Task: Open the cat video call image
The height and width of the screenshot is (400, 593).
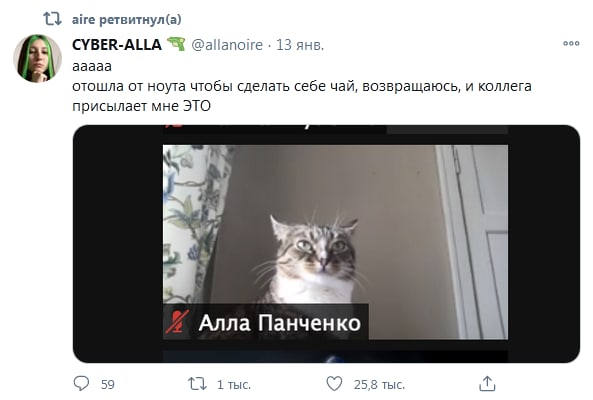Action: (x=326, y=244)
